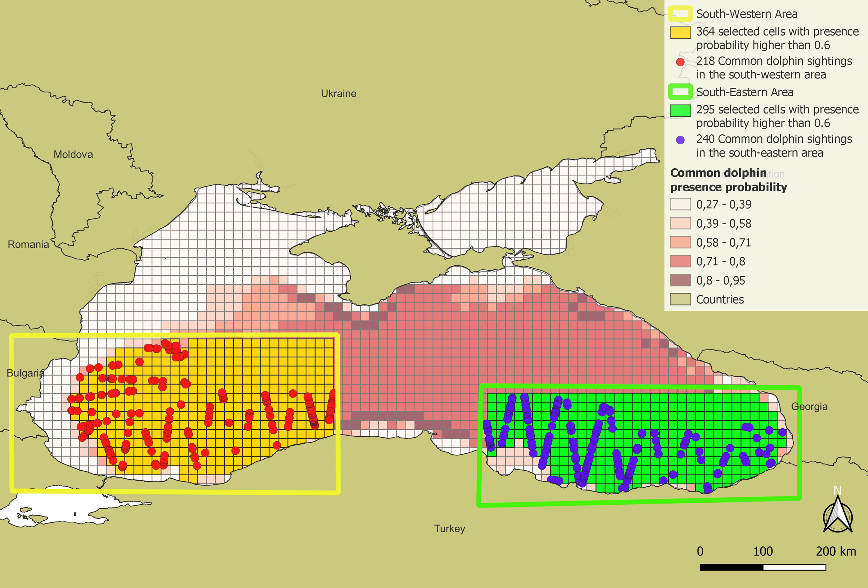
Task: Click the bright green selected cells swatch
Action: pos(680,110)
